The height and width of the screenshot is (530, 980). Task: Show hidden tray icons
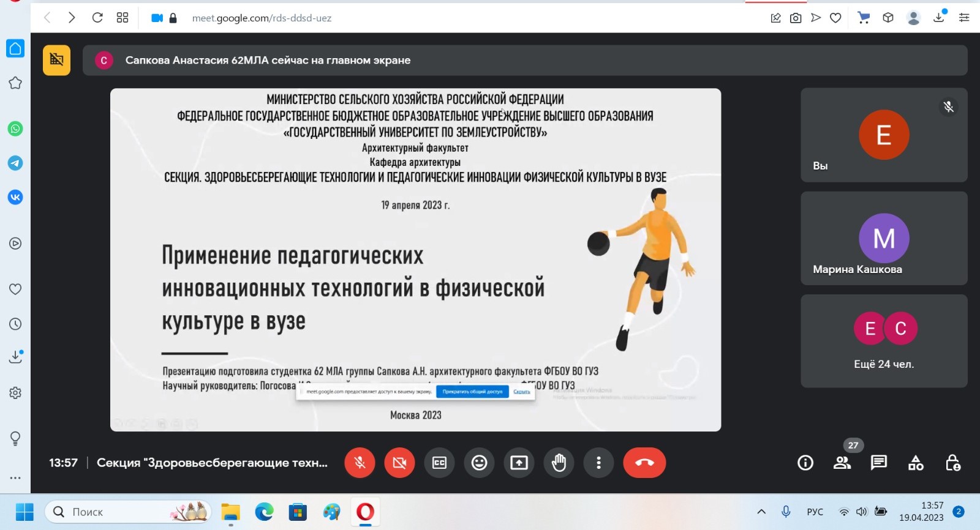761,512
